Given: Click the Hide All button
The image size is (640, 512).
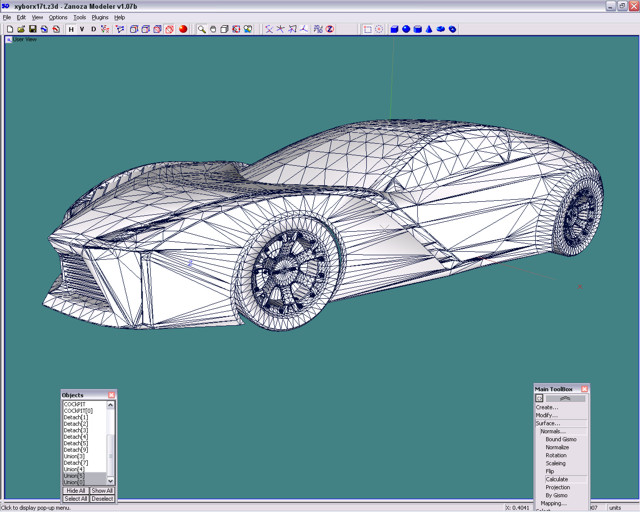Looking at the screenshot, I should (75, 491).
